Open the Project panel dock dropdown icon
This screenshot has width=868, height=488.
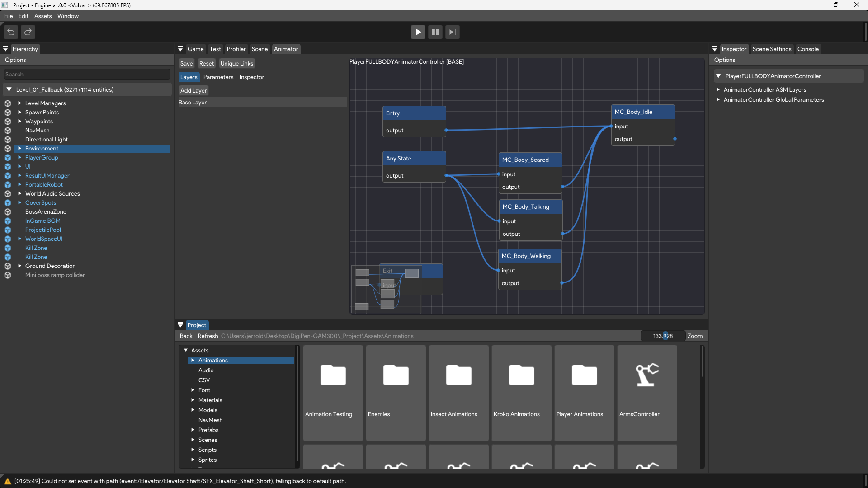180,325
